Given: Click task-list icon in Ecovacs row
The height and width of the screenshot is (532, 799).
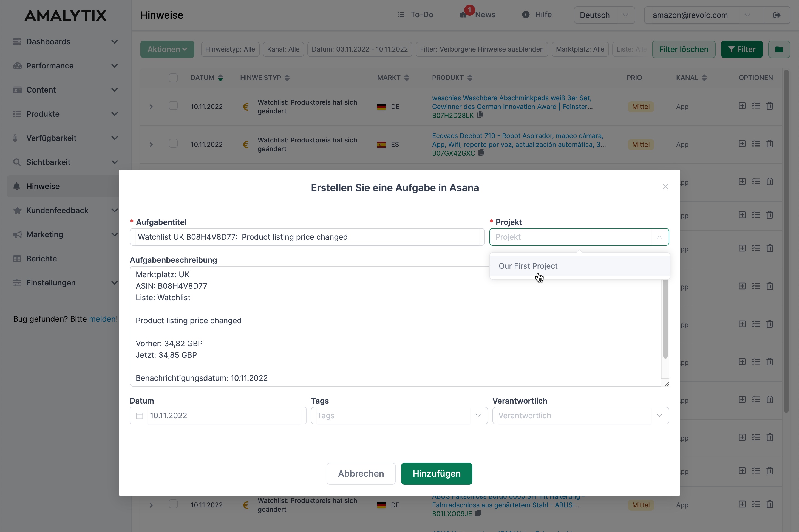Looking at the screenshot, I should pos(755,144).
